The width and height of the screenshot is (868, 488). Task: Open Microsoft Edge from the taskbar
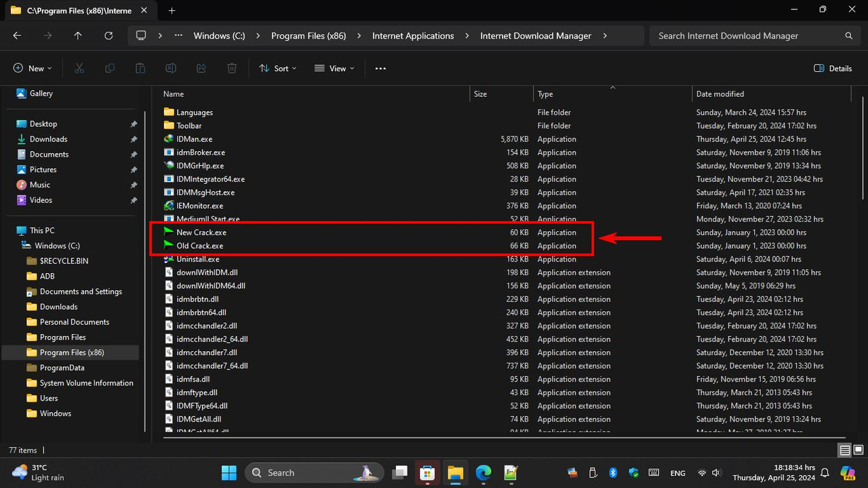click(x=483, y=472)
